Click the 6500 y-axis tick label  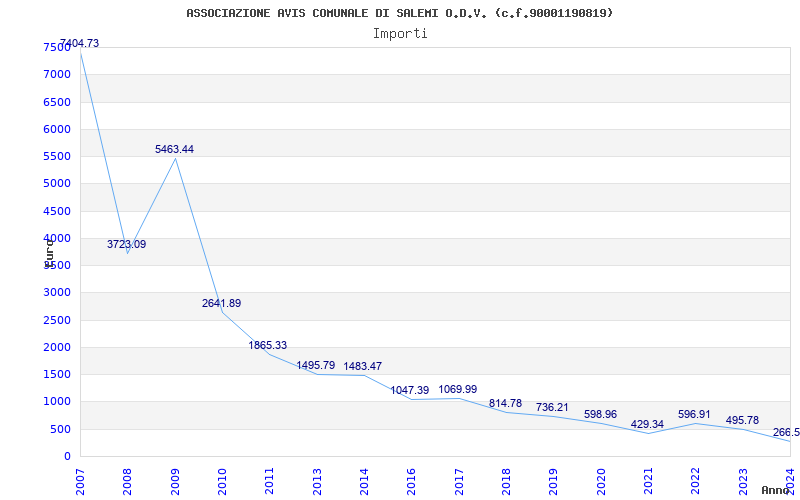(57, 102)
